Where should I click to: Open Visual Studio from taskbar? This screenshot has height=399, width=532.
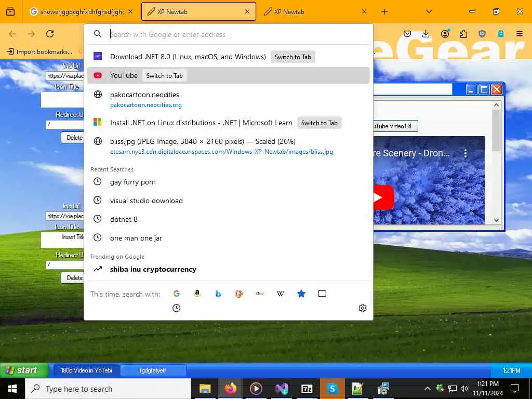coord(281,389)
